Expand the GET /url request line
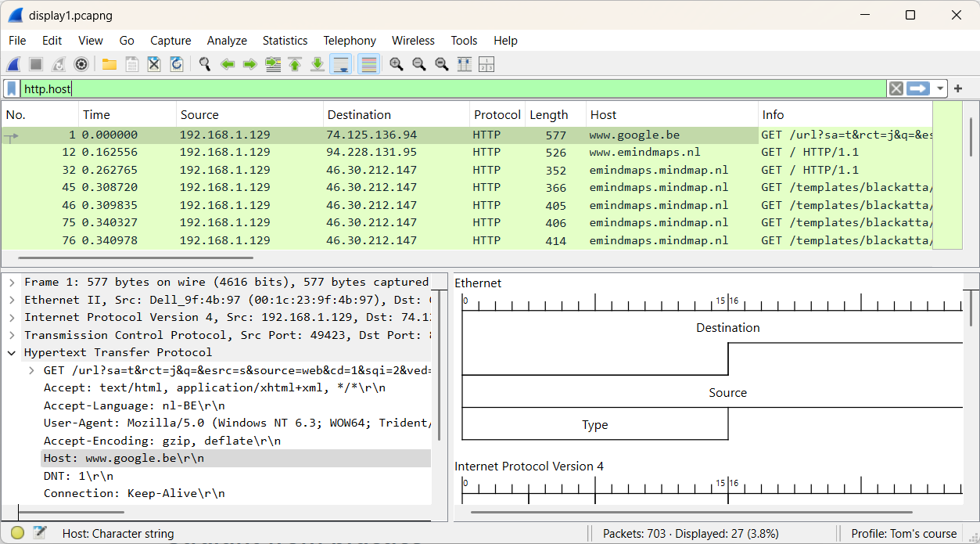This screenshot has height=544, width=980. click(x=31, y=370)
